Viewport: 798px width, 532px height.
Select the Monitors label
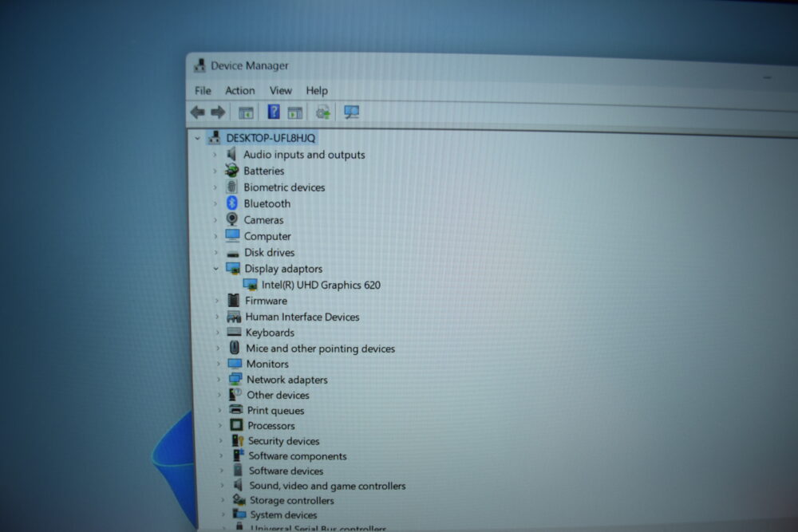(x=267, y=364)
